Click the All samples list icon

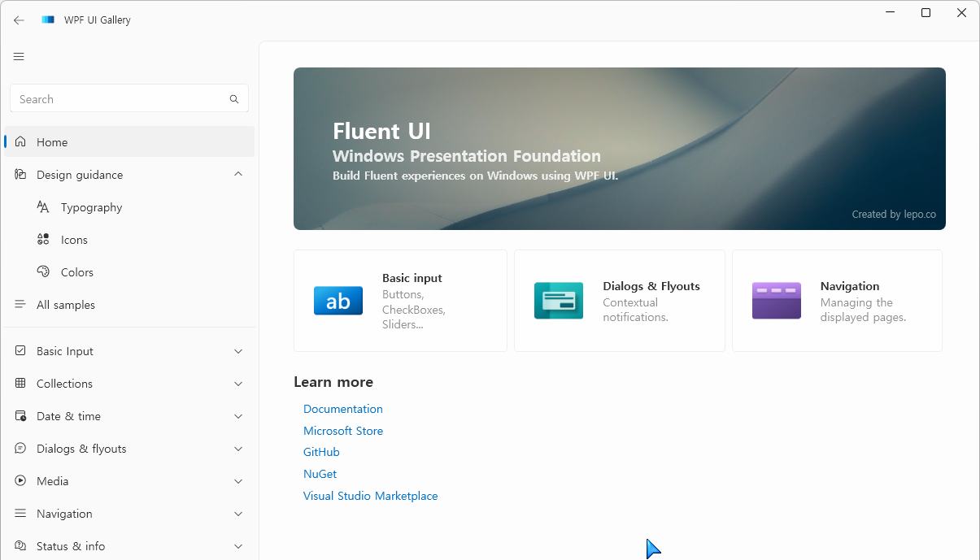point(20,305)
